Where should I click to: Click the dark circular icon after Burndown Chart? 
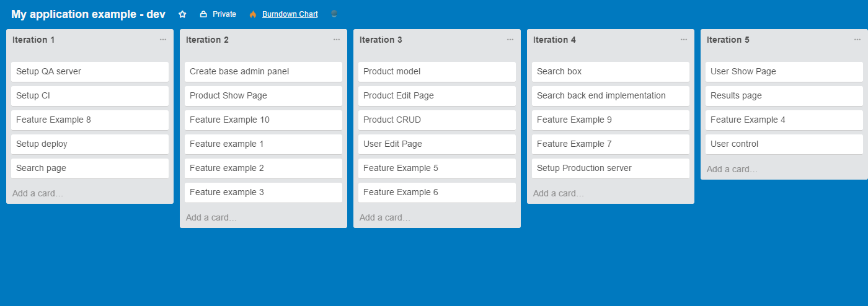coord(334,14)
